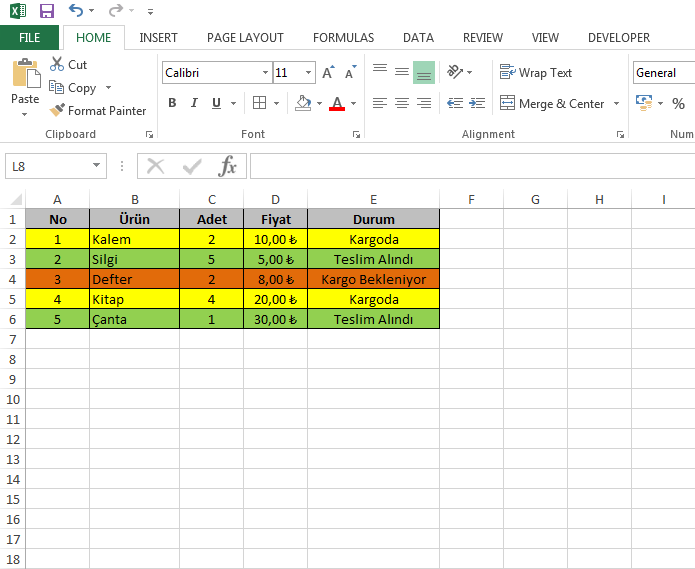695x569 pixels.
Task: Click the Decrease Indent icon
Action: tap(455, 103)
